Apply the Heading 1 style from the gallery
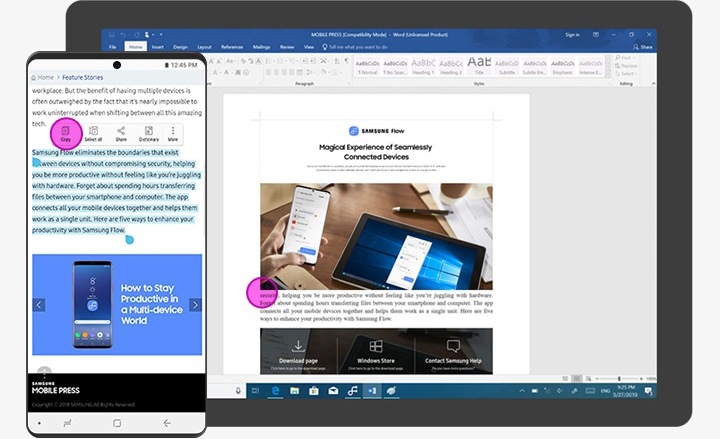Screen dimensions: 720x439 pyautogui.click(x=423, y=65)
